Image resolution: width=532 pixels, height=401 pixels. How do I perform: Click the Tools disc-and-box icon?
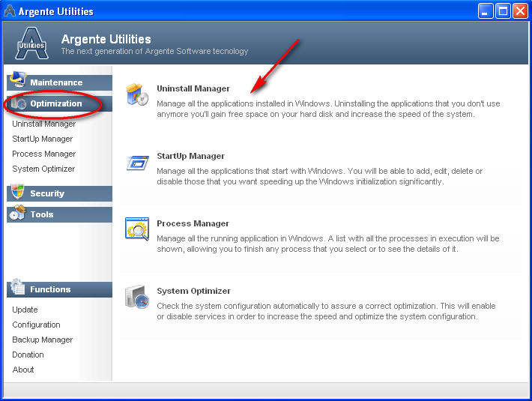pyautogui.click(x=18, y=213)
